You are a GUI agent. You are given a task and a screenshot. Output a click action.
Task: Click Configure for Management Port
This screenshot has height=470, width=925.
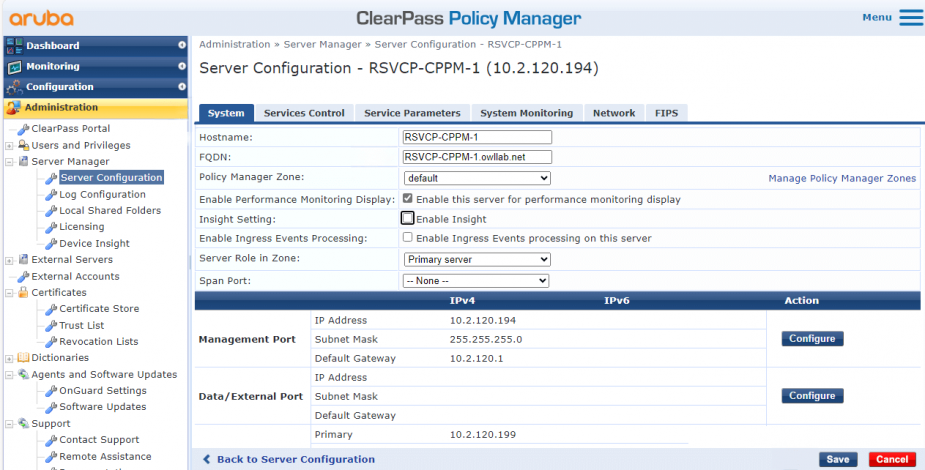tap(812, 338)
